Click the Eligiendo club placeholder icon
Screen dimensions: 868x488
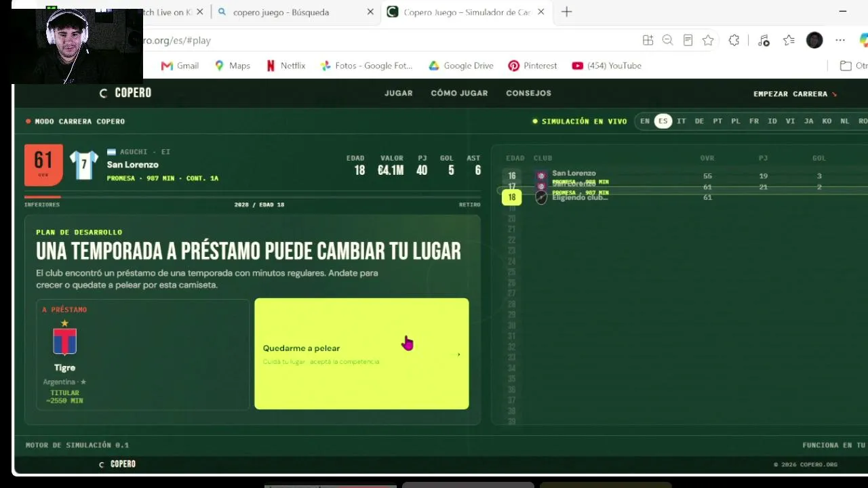[x=541, y=197]
